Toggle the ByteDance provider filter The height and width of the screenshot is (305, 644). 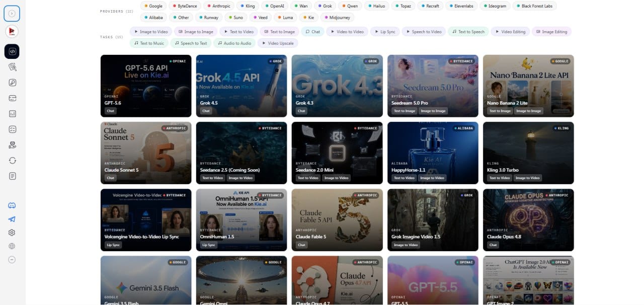click(x=185, y=6)
